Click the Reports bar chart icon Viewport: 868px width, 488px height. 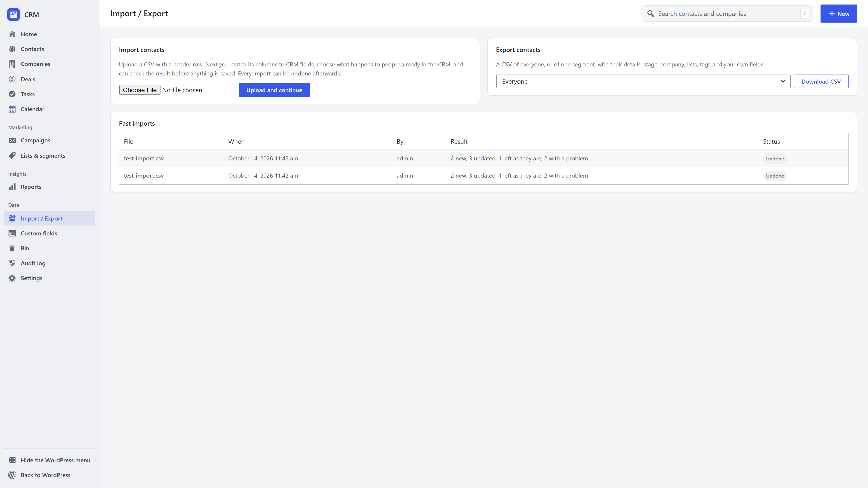tap(12, 187)
